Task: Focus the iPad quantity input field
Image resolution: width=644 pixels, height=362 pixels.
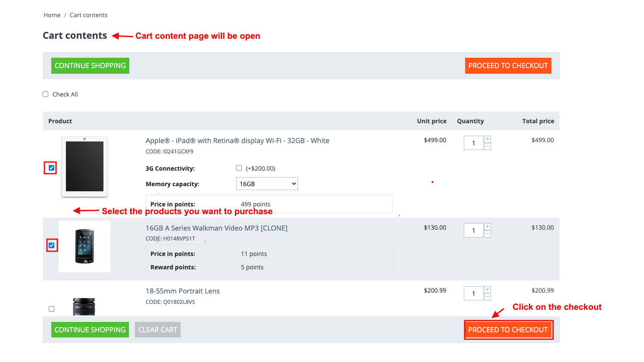Action: (x=473, y=143)
